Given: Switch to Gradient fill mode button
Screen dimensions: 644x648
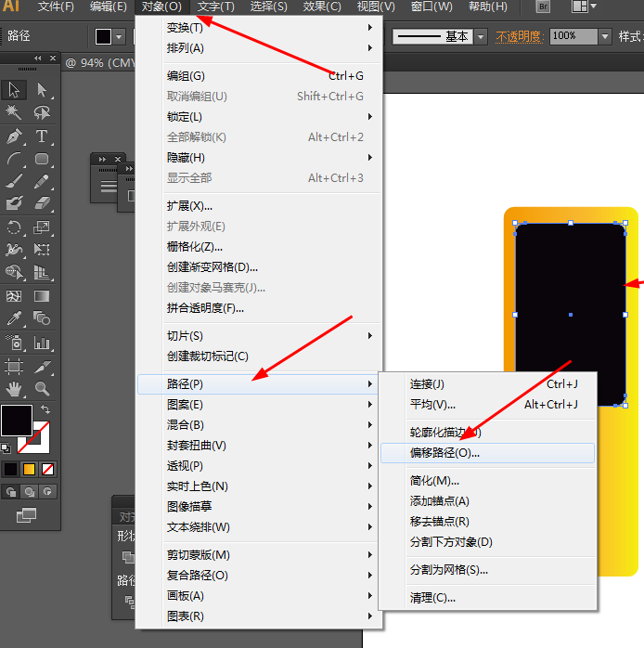Looking at the screenshot, I should [x=29, y=470].
